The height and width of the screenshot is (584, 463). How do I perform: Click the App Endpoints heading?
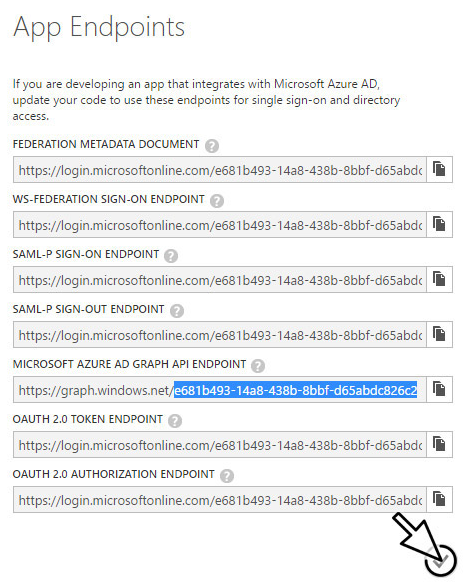click(99, 28)
